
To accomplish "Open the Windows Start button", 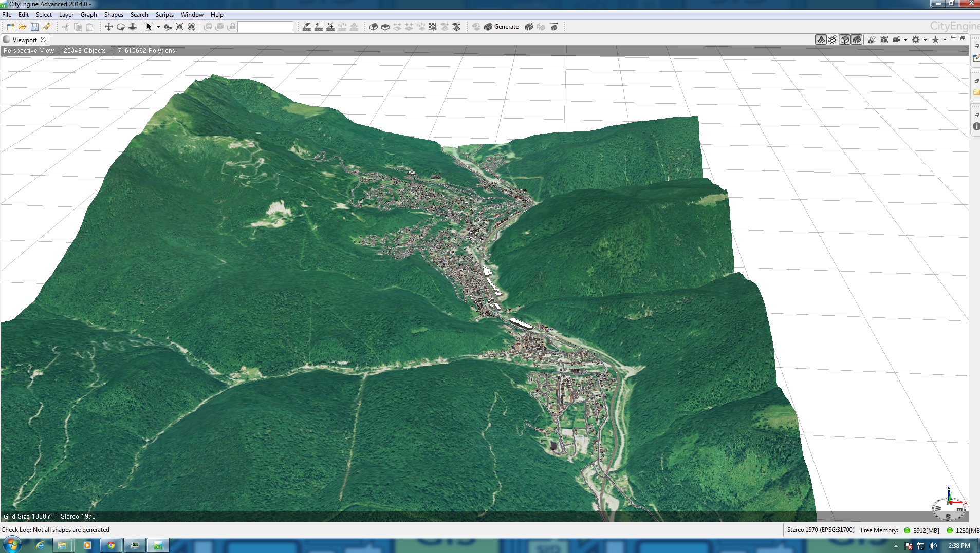I will click(12, 545).
